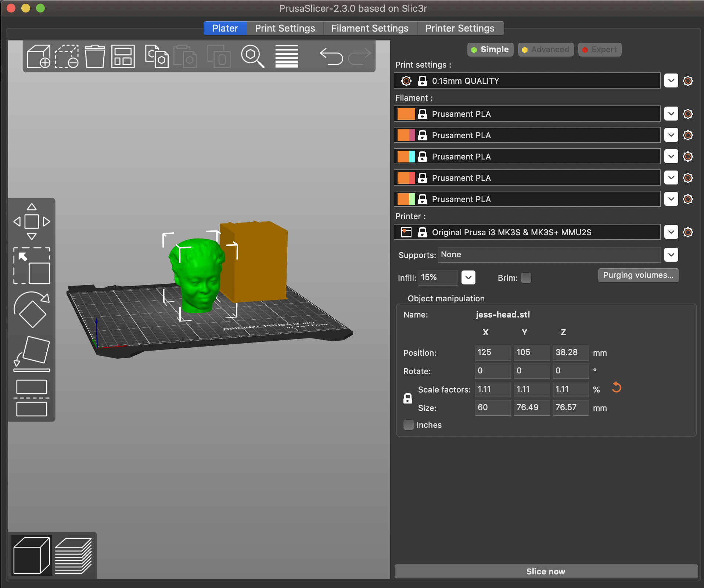Screen dimensions: 704x588
Task: Open the Plater tab
Action: [225, 28]
